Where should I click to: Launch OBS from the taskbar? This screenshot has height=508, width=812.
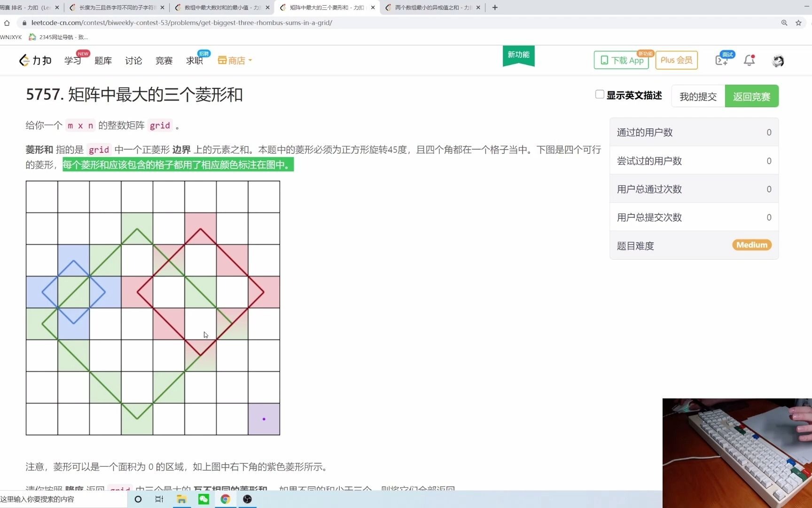coord(247,500)
